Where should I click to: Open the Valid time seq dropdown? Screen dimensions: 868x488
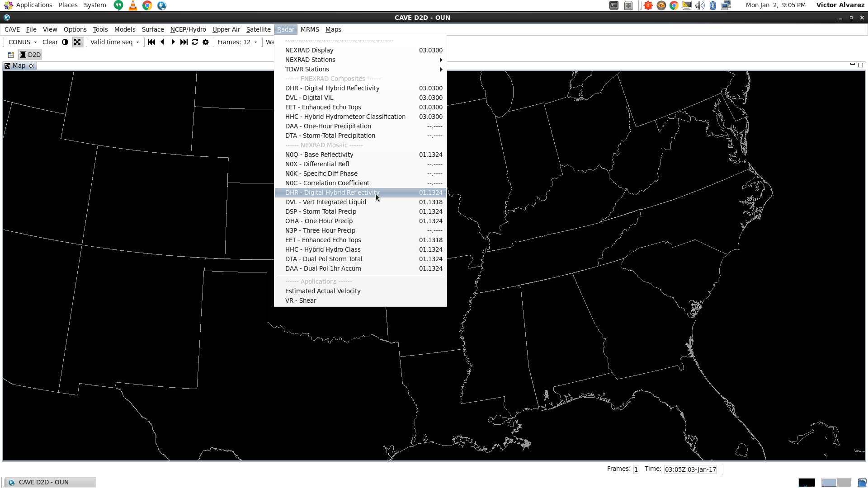[x=115, y=42]
